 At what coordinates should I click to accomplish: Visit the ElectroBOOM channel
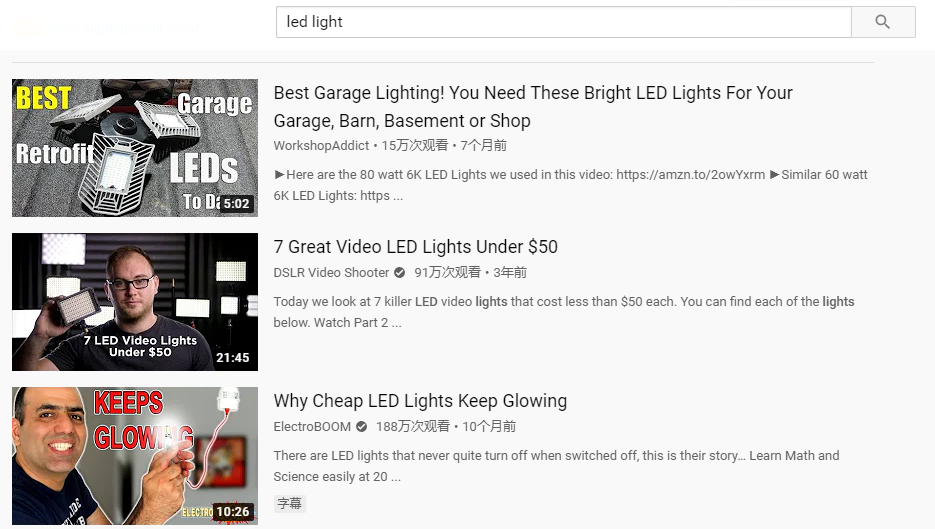tap(312, 427)
